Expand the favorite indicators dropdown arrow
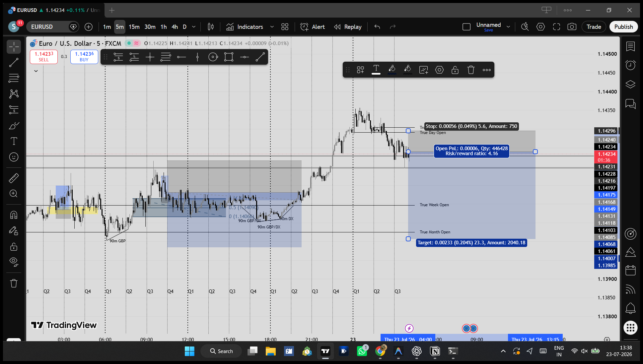Screen dimensions: 643x364 272,27
